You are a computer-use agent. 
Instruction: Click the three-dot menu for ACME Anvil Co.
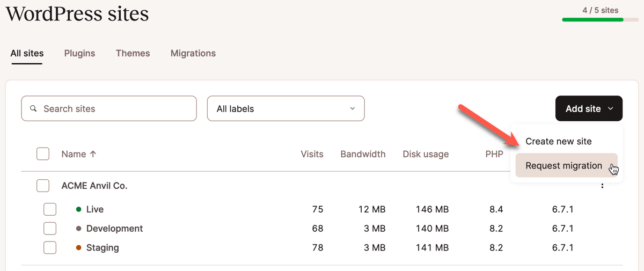click(603, 186)
